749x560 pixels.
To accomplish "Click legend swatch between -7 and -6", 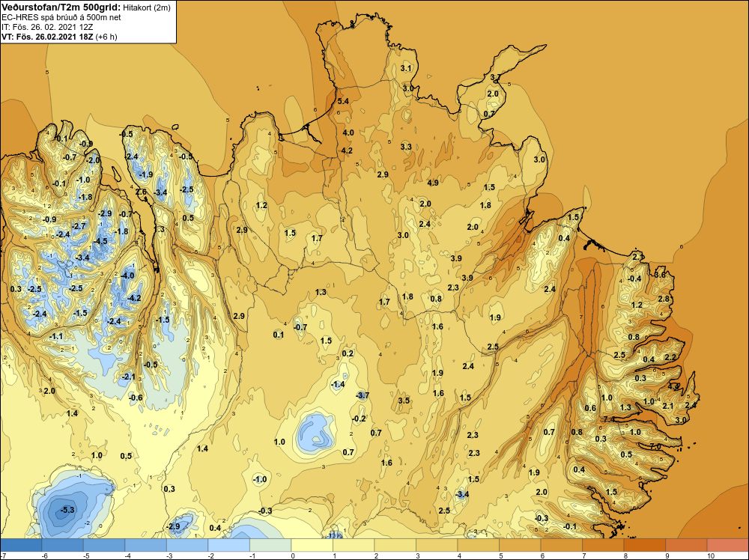I will 21,545.
